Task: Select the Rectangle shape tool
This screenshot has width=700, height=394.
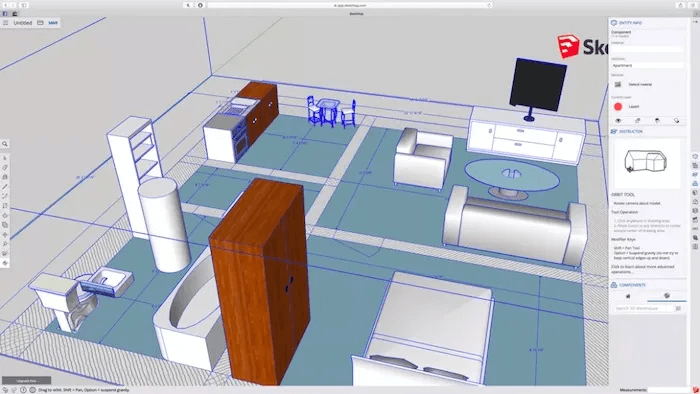Action: (5, 206)
